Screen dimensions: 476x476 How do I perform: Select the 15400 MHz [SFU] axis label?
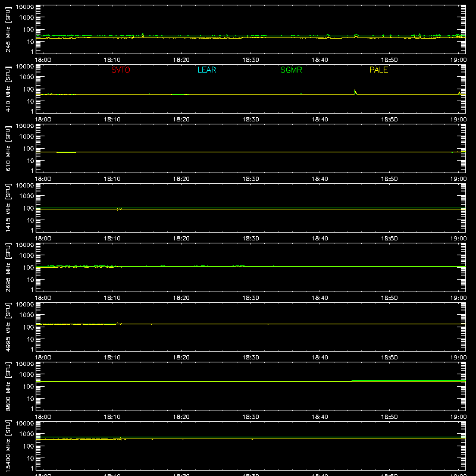(x=8, y=446)
